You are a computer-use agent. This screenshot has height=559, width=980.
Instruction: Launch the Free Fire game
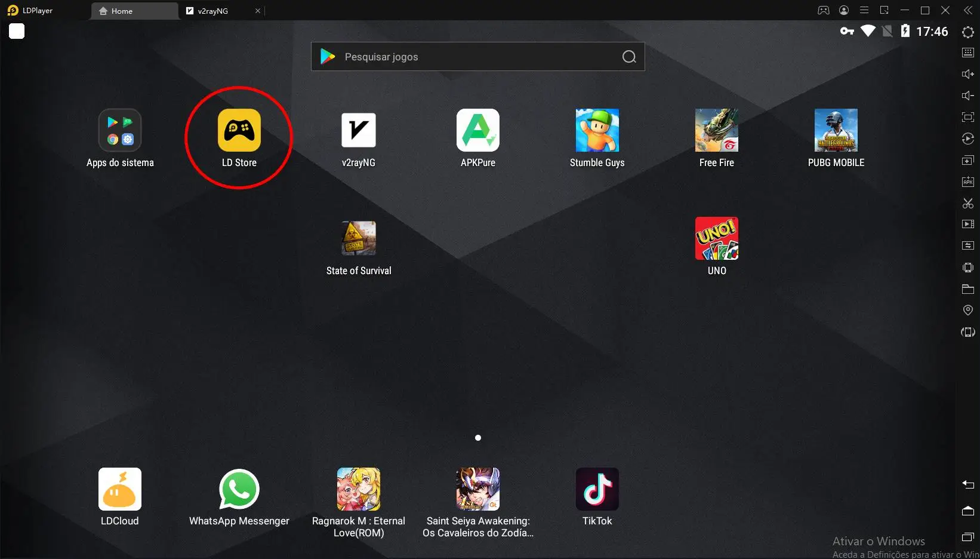(717, 130)
